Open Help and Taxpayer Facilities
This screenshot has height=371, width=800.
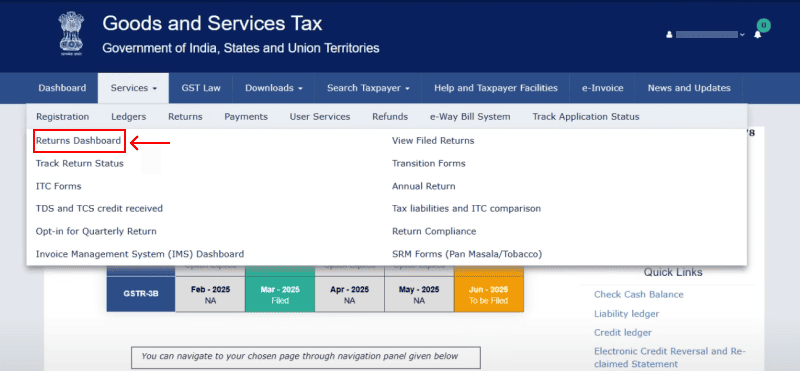pos(496,88)
